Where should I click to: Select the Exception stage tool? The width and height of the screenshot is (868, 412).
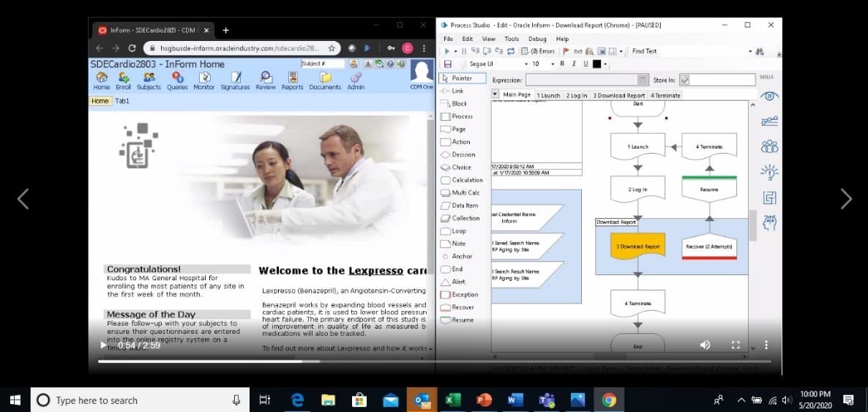(460, 295)
